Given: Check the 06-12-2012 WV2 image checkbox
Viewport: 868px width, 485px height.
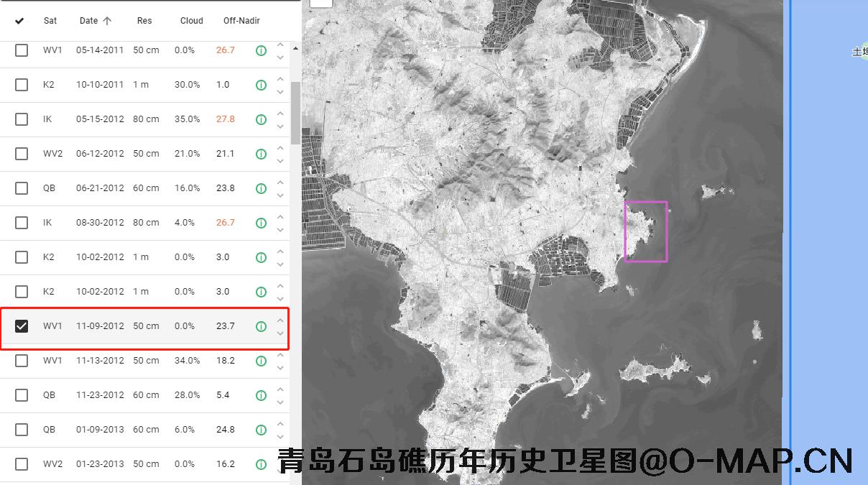Looking at the screenshot, I should (x=22, y=154).
